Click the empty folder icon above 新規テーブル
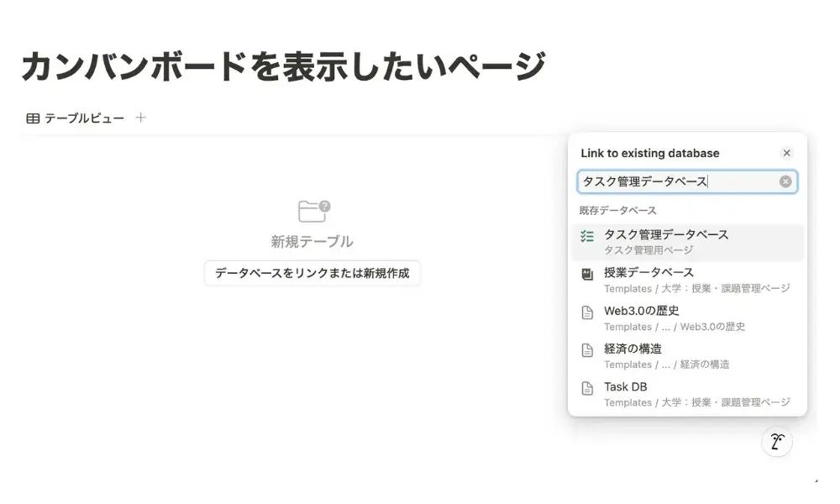840x504 pixels. pyautogui.click(x=314, y=211)
